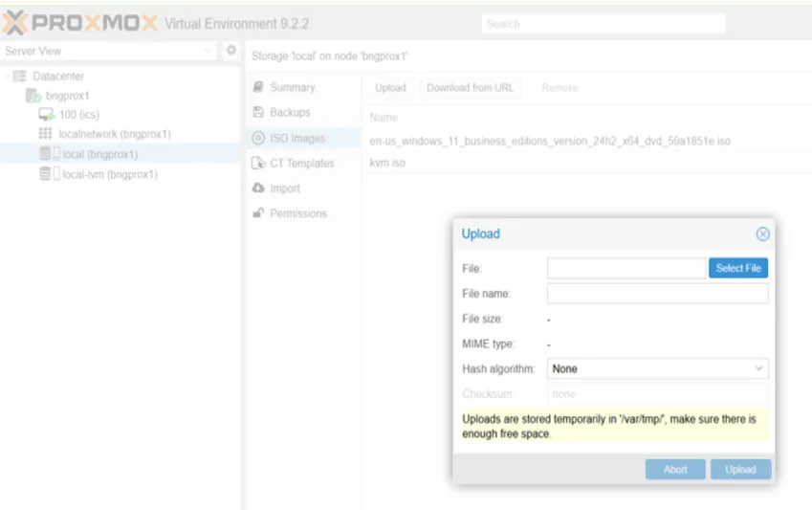
Task: Click the Name column header
Action: [x=384, y=118]
